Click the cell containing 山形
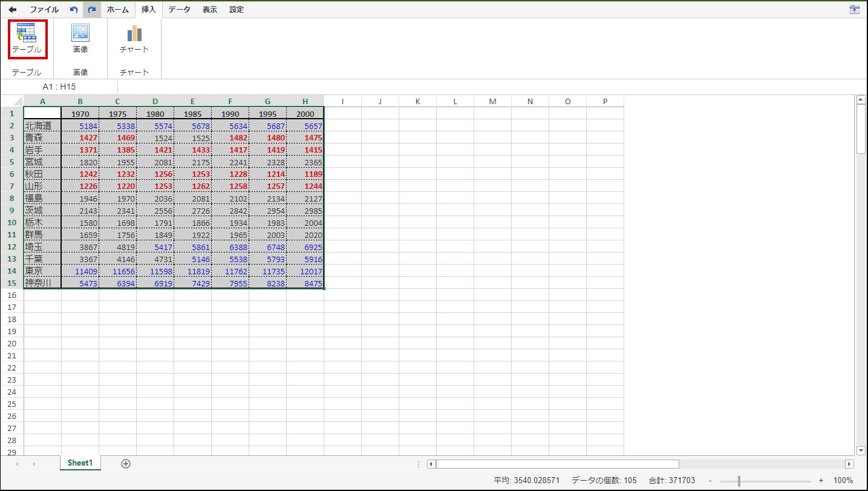Screen dimensions: 868x491 pyautogui.click(x=42, y=186)
